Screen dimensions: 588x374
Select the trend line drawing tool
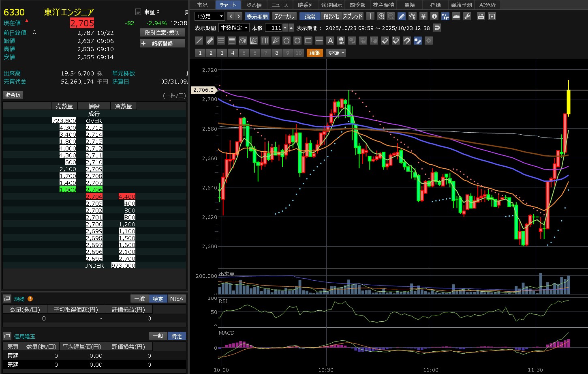click(x=199, y=41)
